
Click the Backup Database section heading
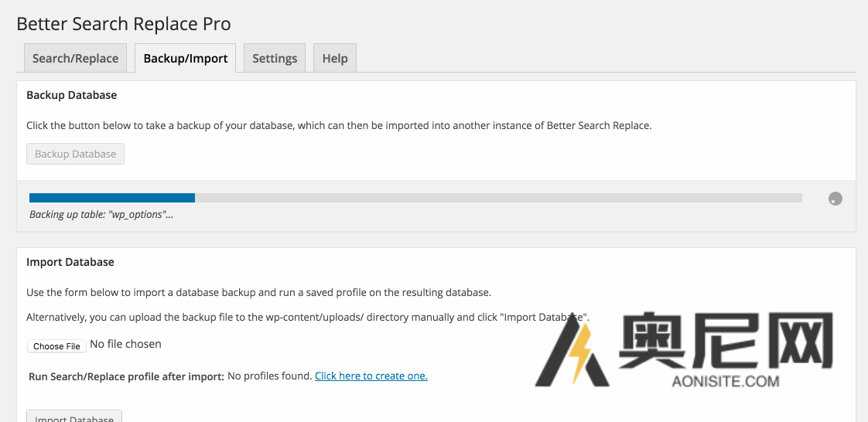[x=72, y=96]
